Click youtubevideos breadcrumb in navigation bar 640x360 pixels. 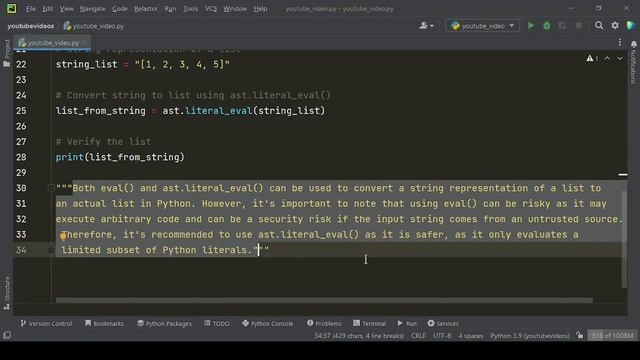click(x=31, y=26)
